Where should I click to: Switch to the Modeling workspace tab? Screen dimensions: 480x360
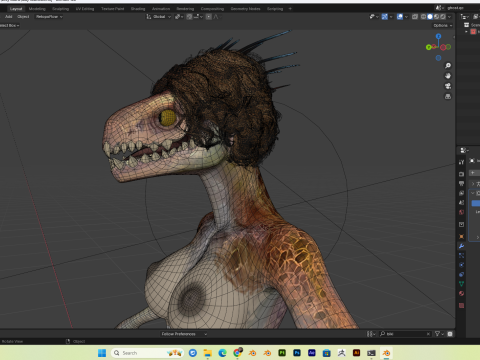37,9
